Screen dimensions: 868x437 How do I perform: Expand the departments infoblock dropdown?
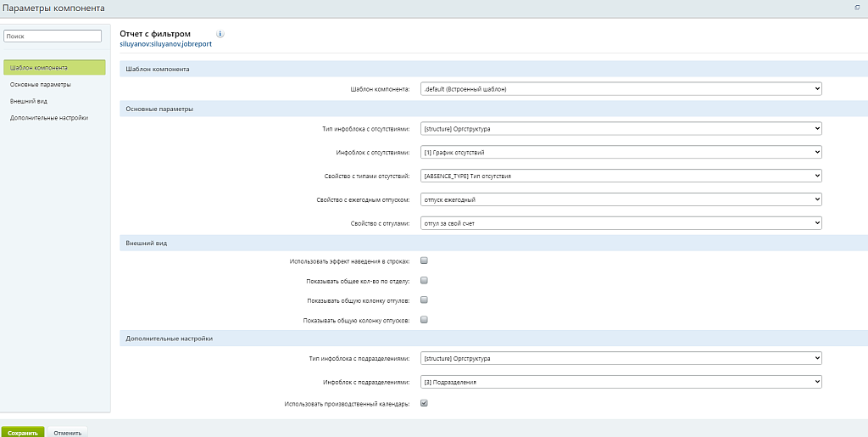tap(620, 382)
